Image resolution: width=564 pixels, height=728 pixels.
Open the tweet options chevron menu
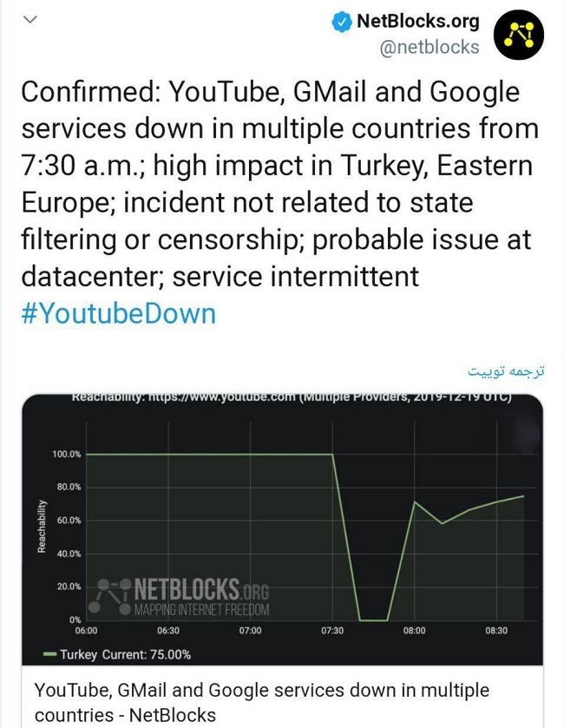(30, 20)
